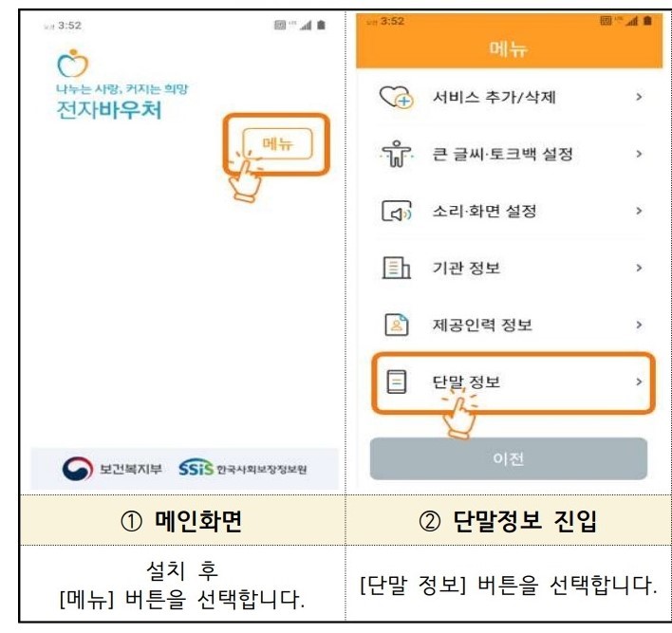Click the 보건복지부 taegeuk emblem icon
Screen dimensions: 672x633
click(x=78, y=469)
